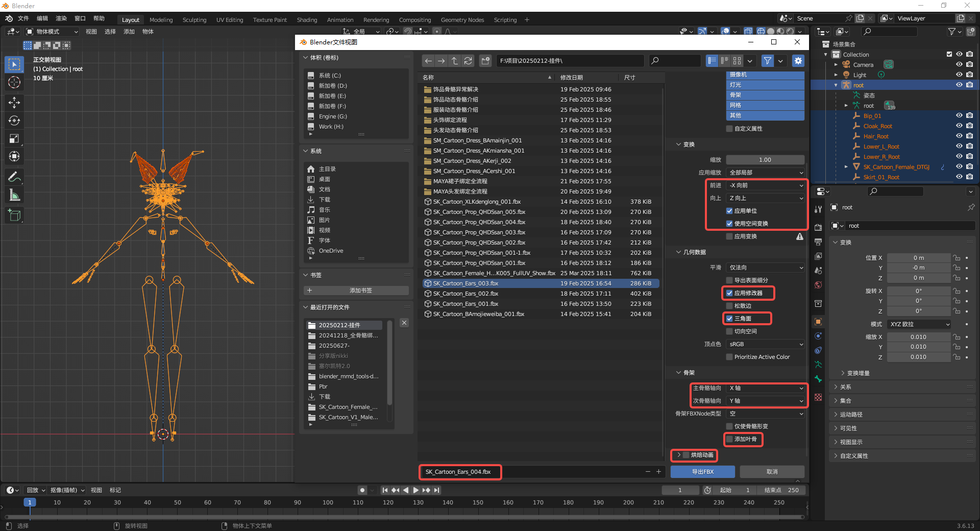Image resolution: width=980 pixels, height=531 pixels.
Task: Refresh the file list
Action: (x=468, y=61)
